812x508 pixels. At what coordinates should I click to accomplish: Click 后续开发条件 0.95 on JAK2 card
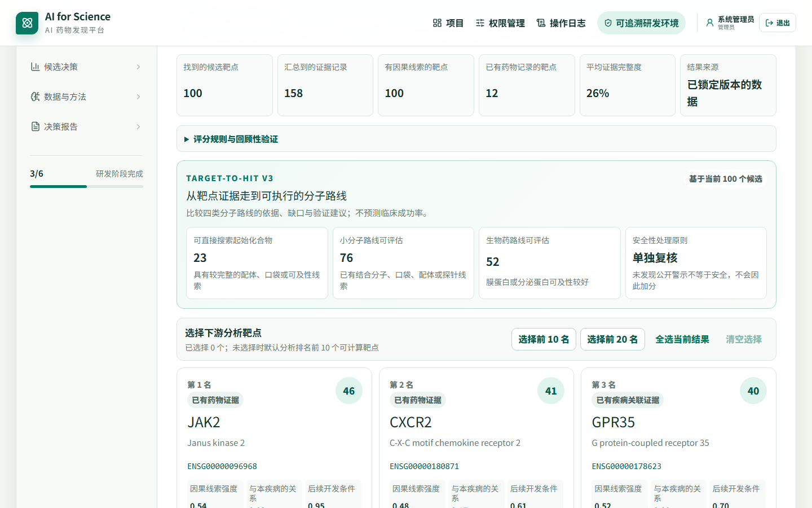click(x=333, y=495)
